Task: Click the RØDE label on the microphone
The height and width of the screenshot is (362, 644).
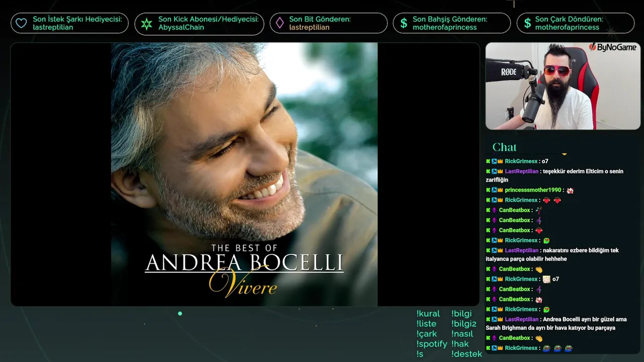Action: point(509,72)
